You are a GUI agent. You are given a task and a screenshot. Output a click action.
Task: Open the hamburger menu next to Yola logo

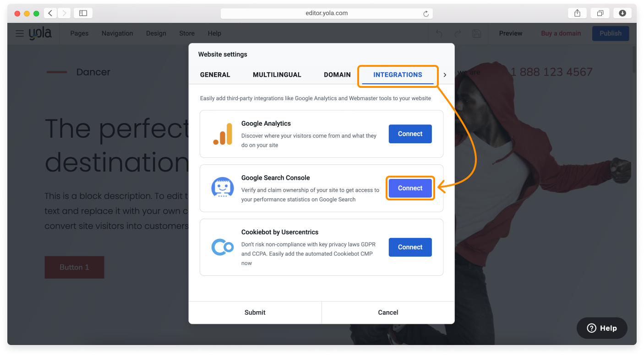click(x=19, y=33)
